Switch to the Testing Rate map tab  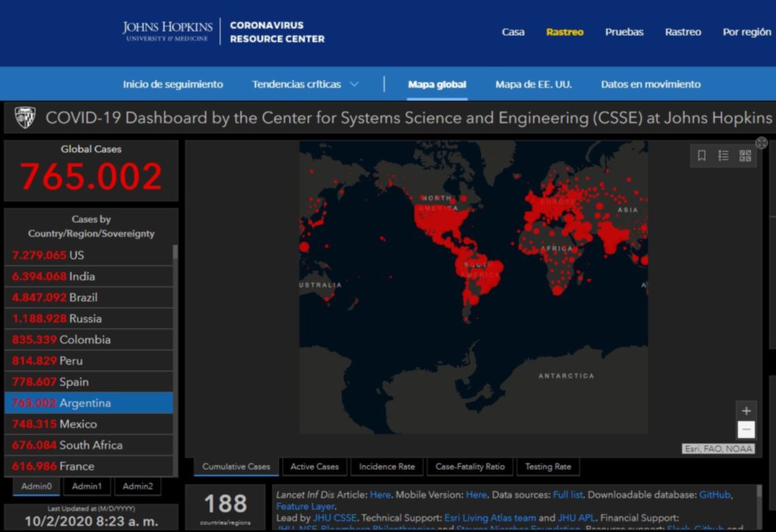pos(548,466)
